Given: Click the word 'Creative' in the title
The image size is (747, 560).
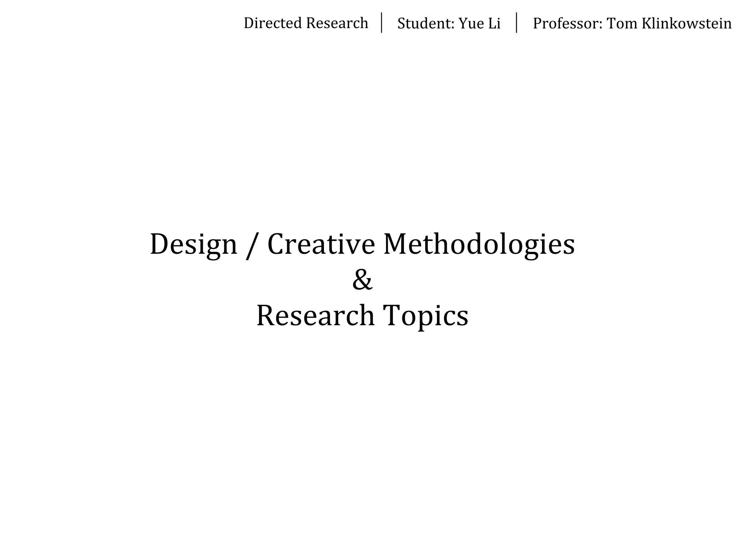Looking at the screenshot, I should pos(321,244).
